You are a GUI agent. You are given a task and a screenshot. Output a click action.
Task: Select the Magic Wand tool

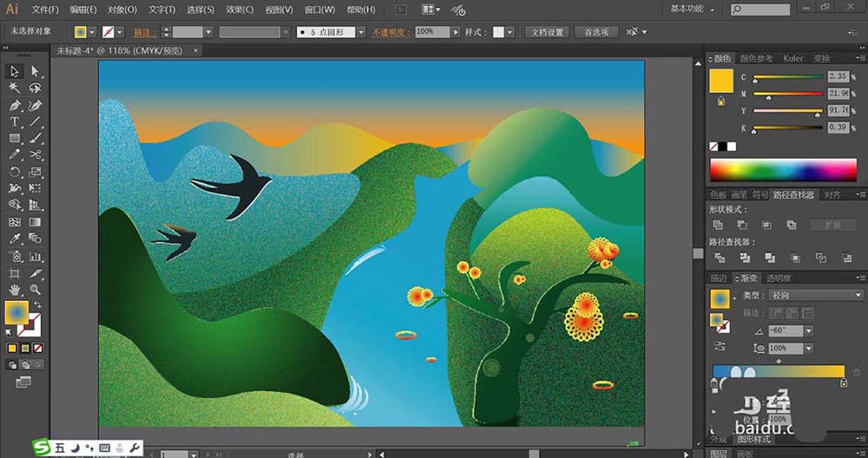coord(15,88)
